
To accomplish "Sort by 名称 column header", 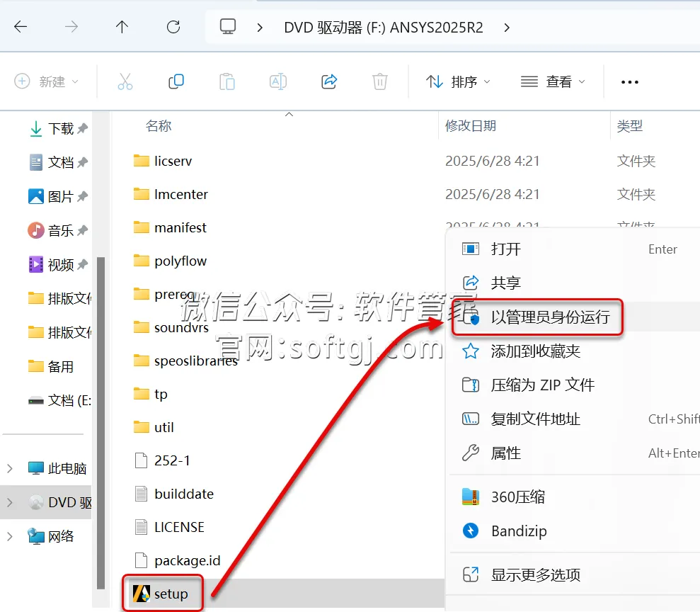I will [159, 126].
